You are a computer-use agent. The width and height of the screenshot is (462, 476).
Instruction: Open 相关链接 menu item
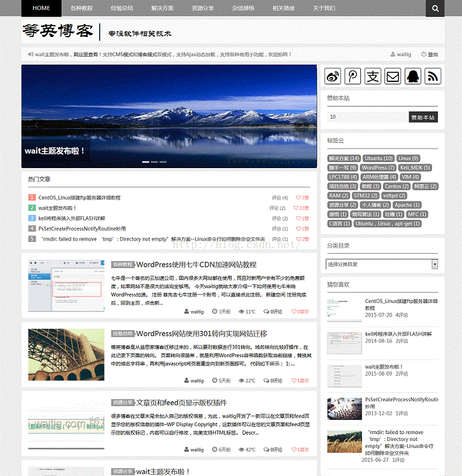click(x=284, y=8)
